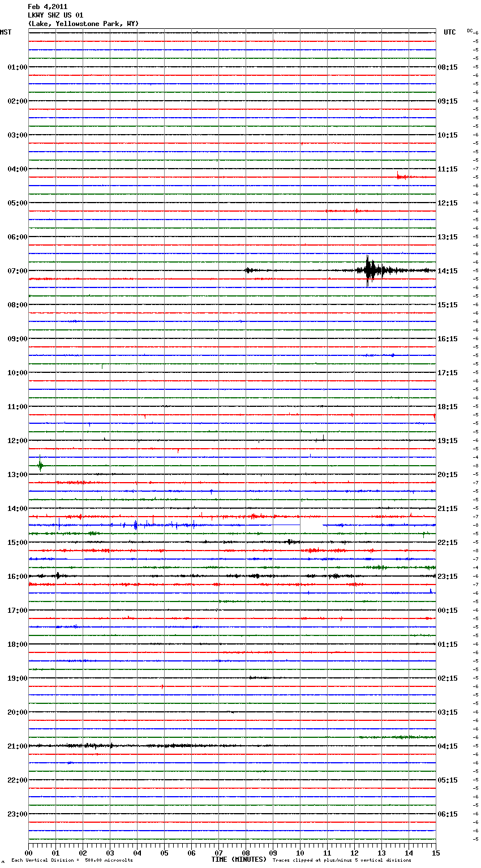Click the '13:00' MST time label
Viewport: 481px width, 868px height.
point(17,475)
